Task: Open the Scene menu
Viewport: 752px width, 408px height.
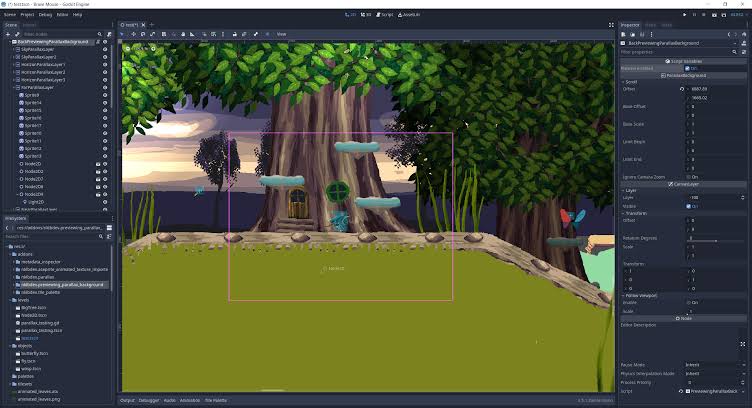Action: tap(10, 15)
